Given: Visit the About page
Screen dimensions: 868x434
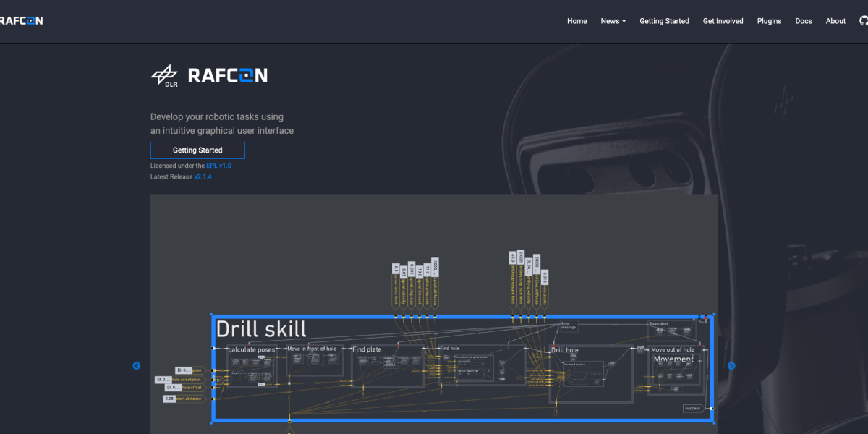Looking at the screenshot, I should (835, 21).
